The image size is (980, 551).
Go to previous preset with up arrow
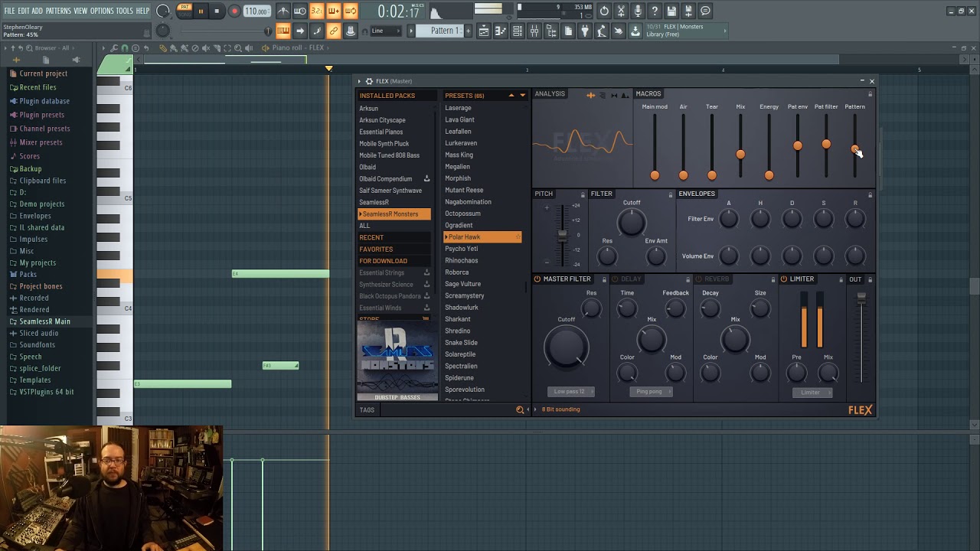point(511,96)
